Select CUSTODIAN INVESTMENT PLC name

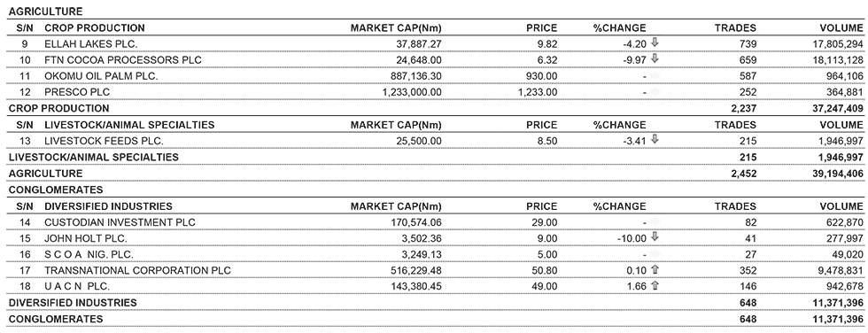pos(120,222)
